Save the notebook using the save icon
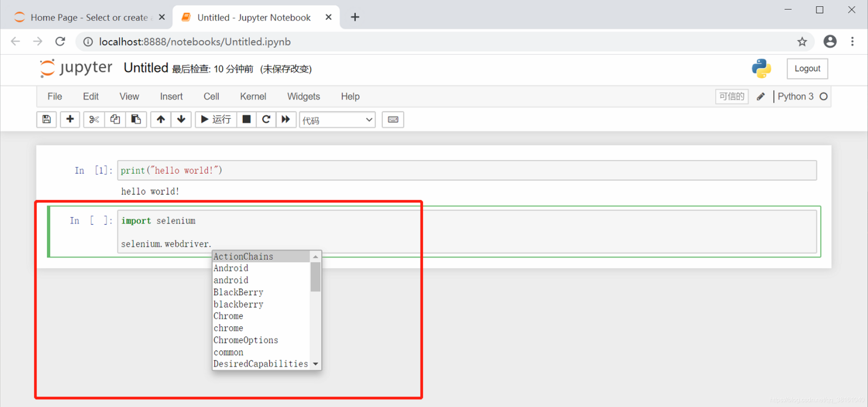 click(x=46, y=120)
